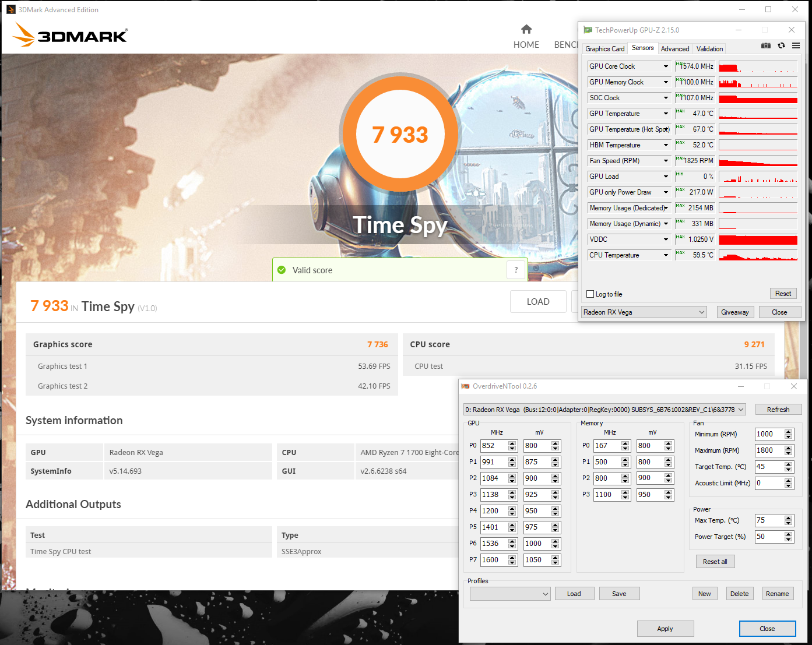Click the 3DMark home house icon
Viewport: 812px width, 645px height.
tap(526, 29)
